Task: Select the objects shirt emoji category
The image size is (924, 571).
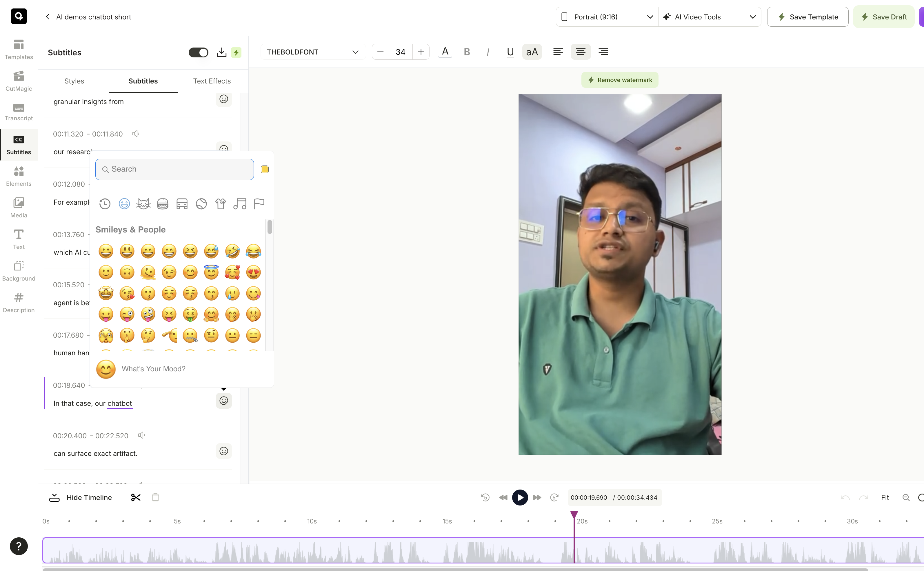Action: click(x=221, y=204)
